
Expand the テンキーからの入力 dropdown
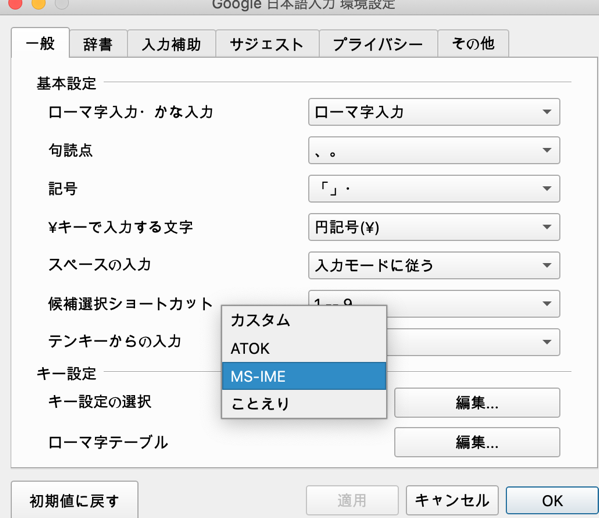point(474,342)
